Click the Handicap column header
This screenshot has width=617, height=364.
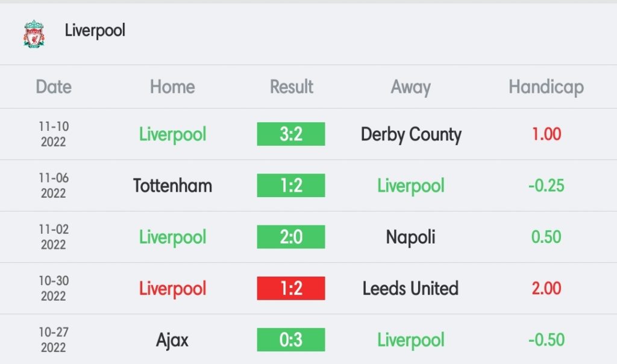(x=546, y=87)
